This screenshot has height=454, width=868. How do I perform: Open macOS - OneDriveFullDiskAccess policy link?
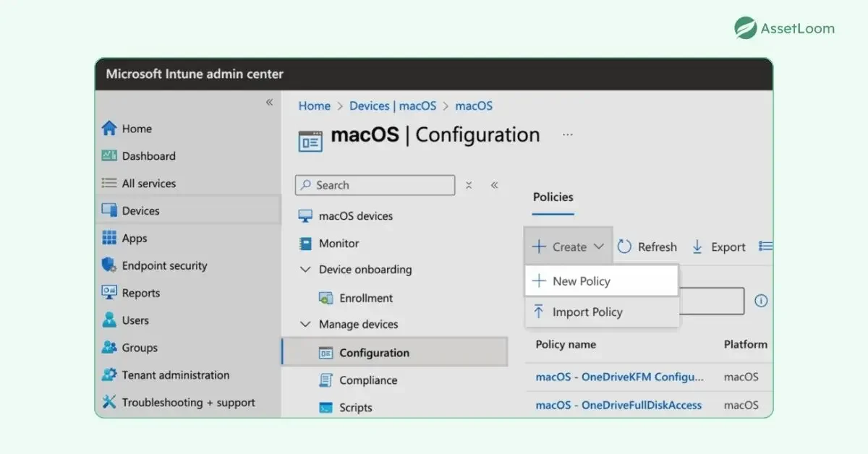coord(618,405)
